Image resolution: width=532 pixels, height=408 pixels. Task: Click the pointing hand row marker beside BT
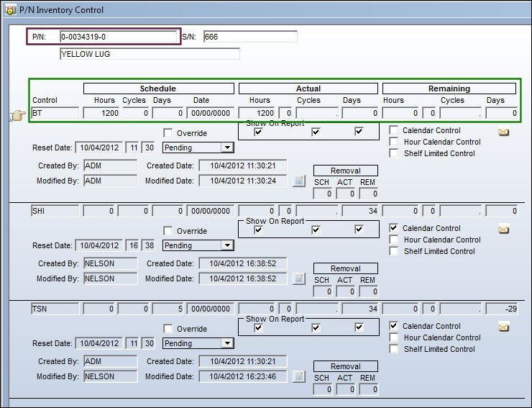tap(17, 116)
